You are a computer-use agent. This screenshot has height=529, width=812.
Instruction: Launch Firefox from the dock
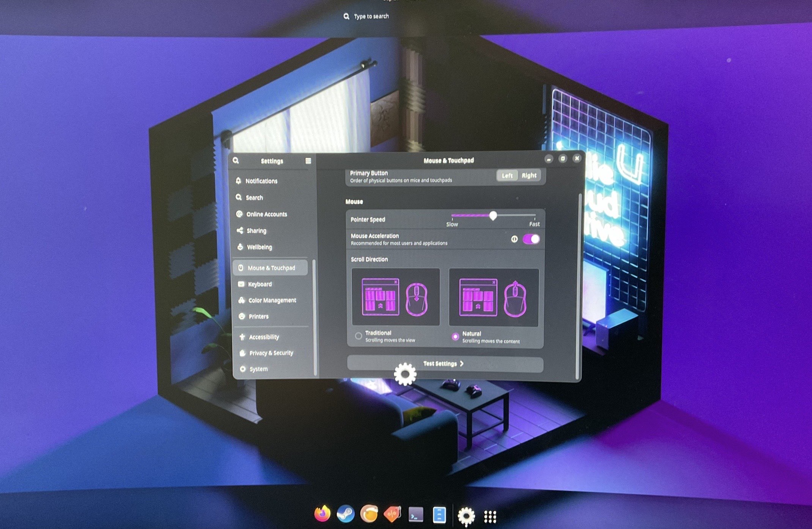coord(322,514)
